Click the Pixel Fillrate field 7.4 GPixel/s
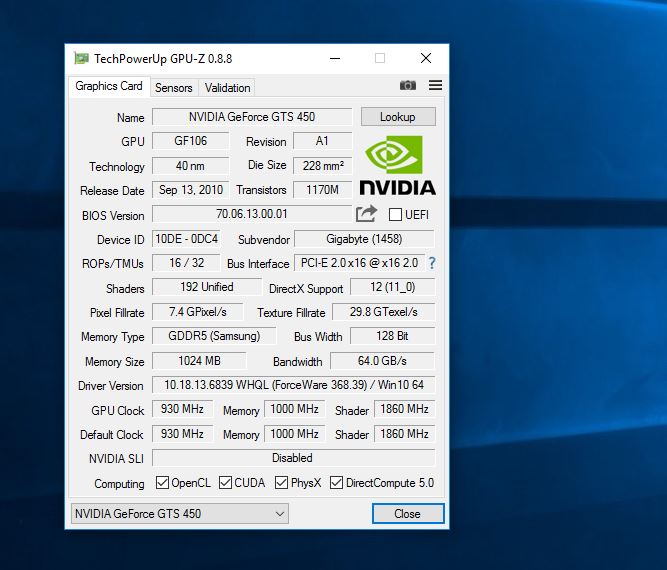The width and height of the screenshot is (667, 570). (x=198, y=312)
